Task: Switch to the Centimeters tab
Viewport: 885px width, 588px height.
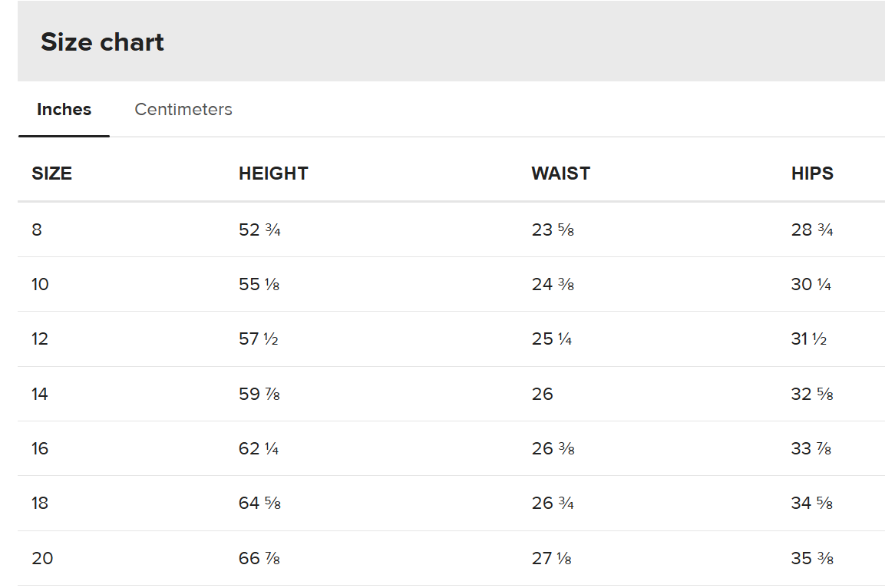Action: tap(183, 109)
